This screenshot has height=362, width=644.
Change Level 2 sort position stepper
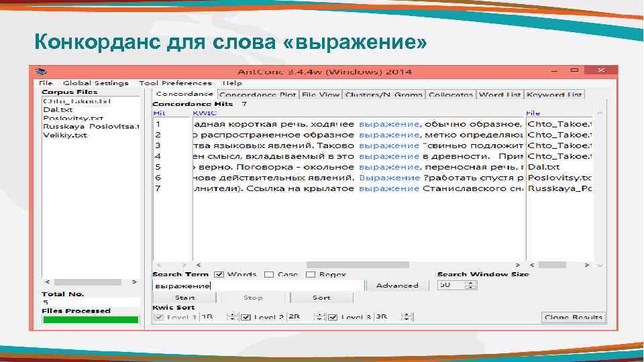tap(319, 317)
